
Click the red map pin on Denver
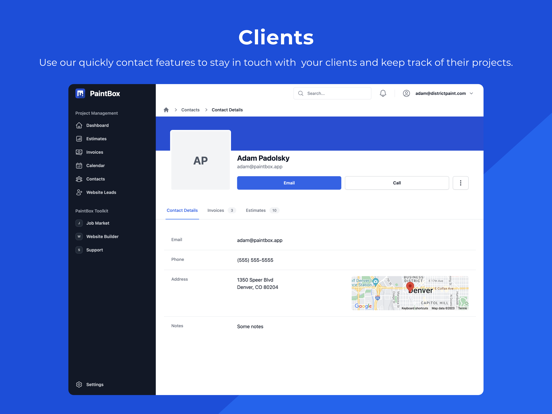click(410, 287)
